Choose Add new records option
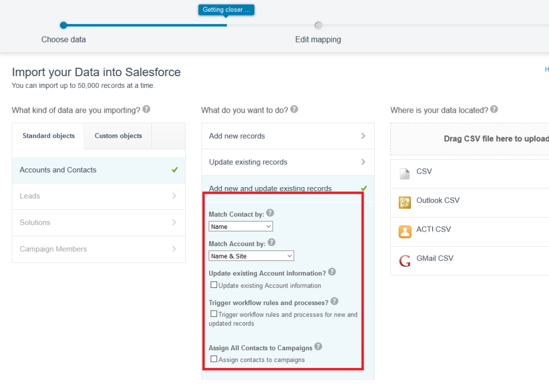Screen dimensions: 549x392 pos(288,136)
